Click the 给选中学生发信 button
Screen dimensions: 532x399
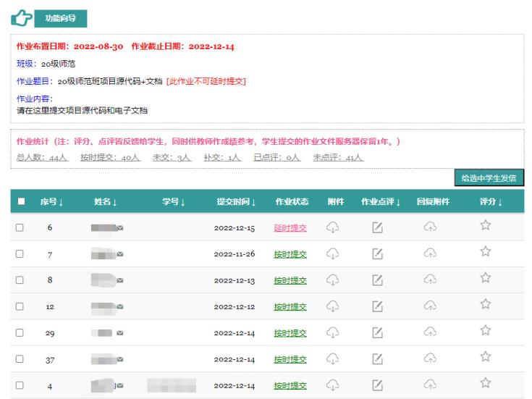pyautogui.click(x=489, y=178)
